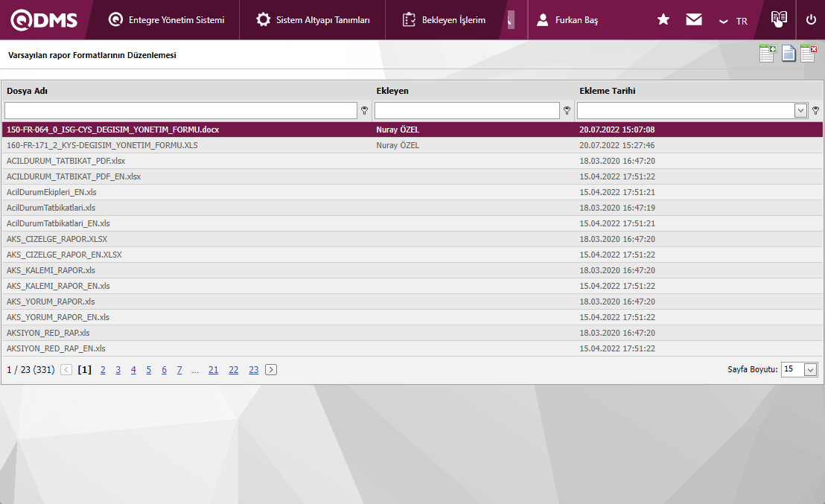Open the TR language dropdown
825x504 pixels.
pos(733,21)
